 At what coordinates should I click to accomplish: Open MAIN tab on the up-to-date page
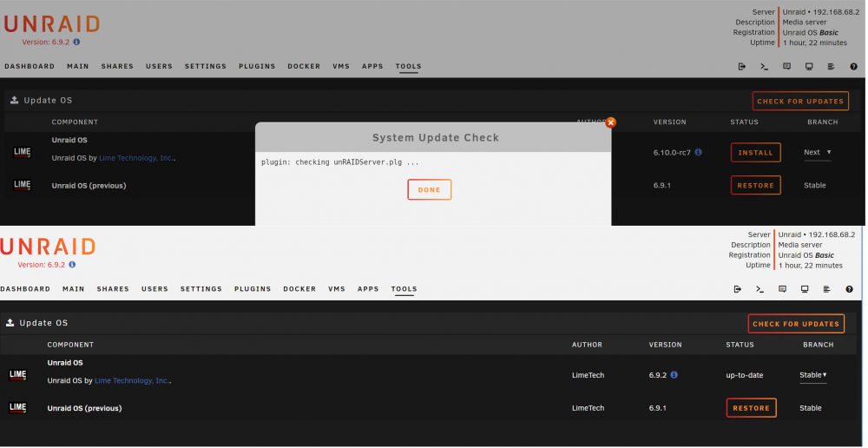click(x=74, y=289)
